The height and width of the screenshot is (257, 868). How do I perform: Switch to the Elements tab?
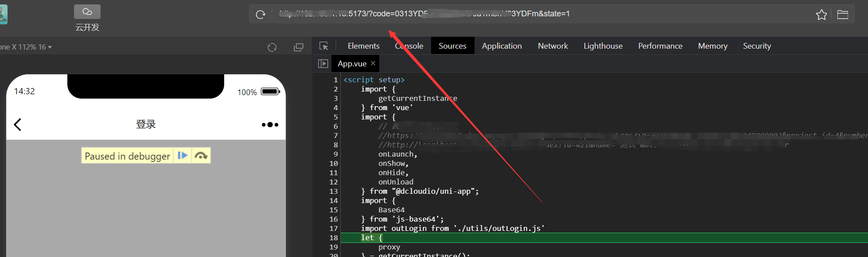(x=363, y=46)
